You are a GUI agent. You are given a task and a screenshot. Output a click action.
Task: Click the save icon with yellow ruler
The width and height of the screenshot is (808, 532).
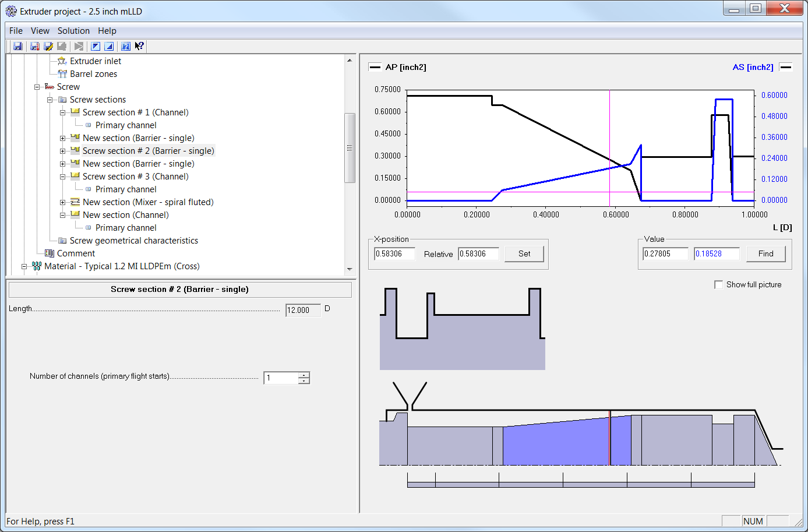pyautogui.click(x=48, y=46)
